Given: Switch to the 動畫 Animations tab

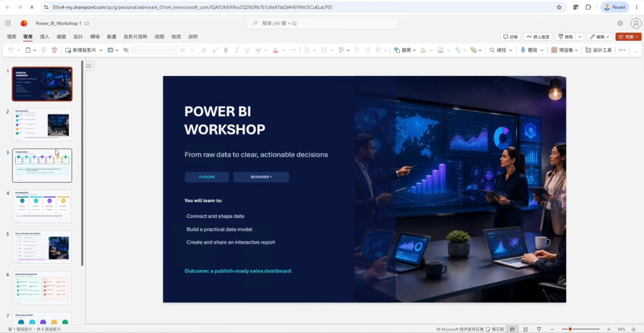Looking at the screenshot, I should [112, 36].
